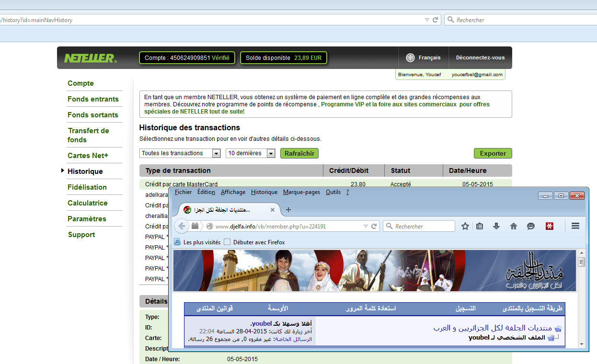597x364 pixels.
Task: Reload the NETELLER page in back window
Action: pyautogui.click(x=436, y=20)
